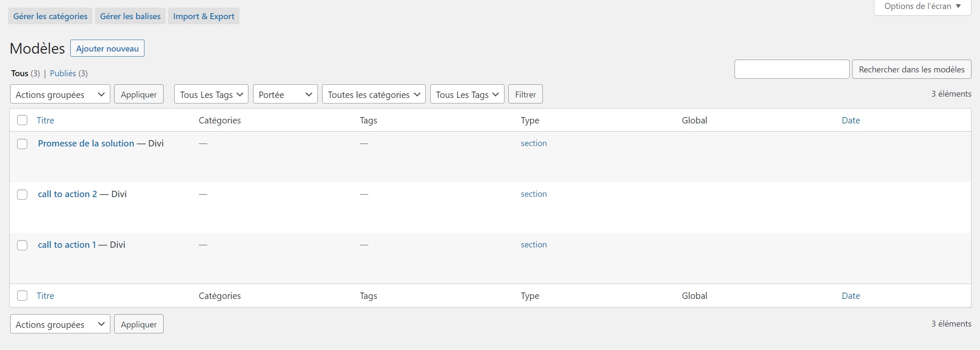Viewport: 980px width, 350px height.
Task: Click Type column header text
Action: pos(530,120)
